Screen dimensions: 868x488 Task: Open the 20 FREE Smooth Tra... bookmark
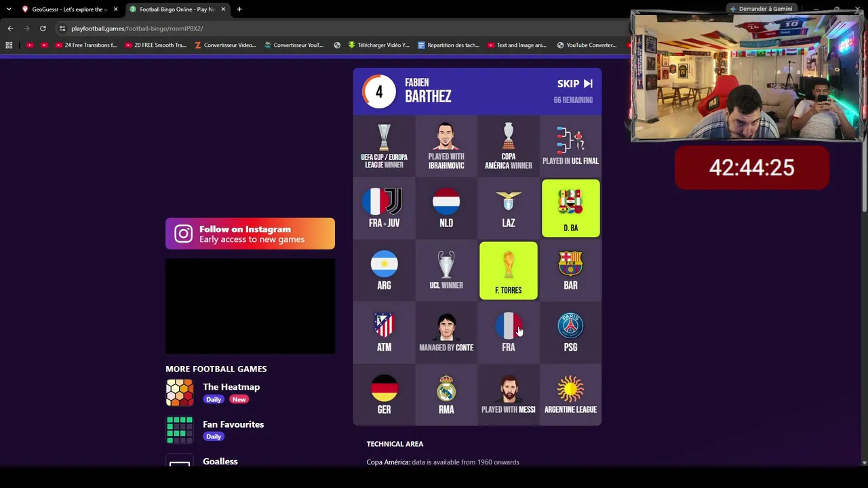click(x=155, y=45)
